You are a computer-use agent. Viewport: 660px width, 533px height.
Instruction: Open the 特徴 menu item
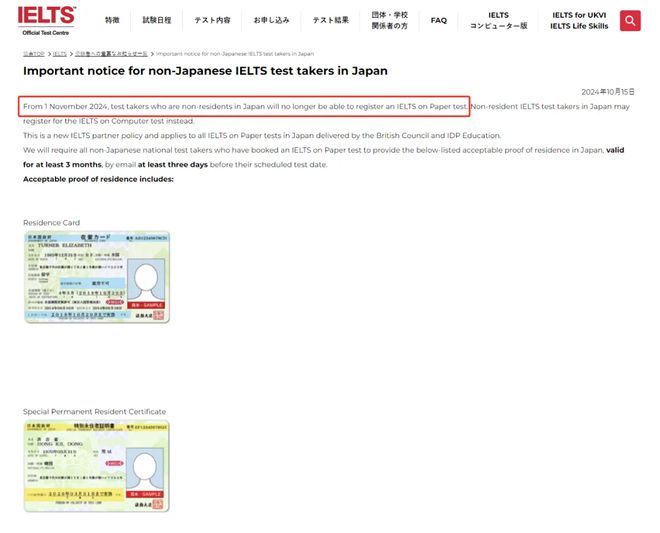[x=112, y=20]
